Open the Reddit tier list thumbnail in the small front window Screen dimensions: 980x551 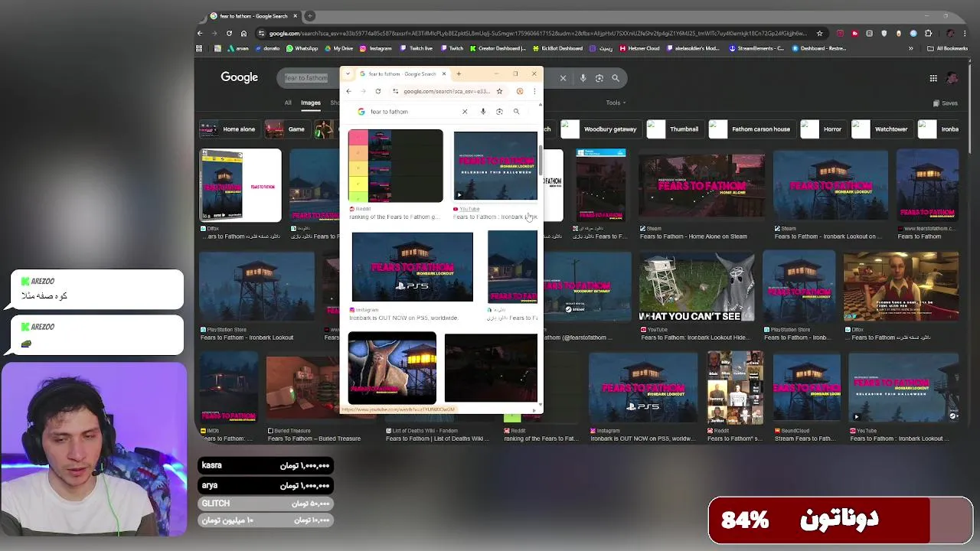click(395, 166)
